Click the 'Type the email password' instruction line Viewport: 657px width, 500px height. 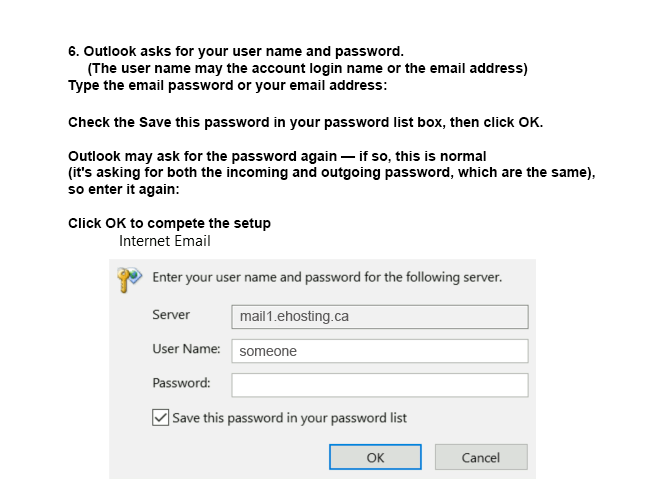tap(228, 85)
